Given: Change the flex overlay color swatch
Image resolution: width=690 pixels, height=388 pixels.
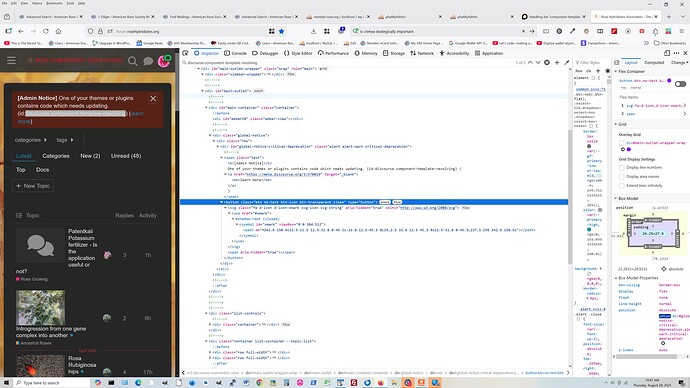Looking at the screenshot, I should 669,81.
